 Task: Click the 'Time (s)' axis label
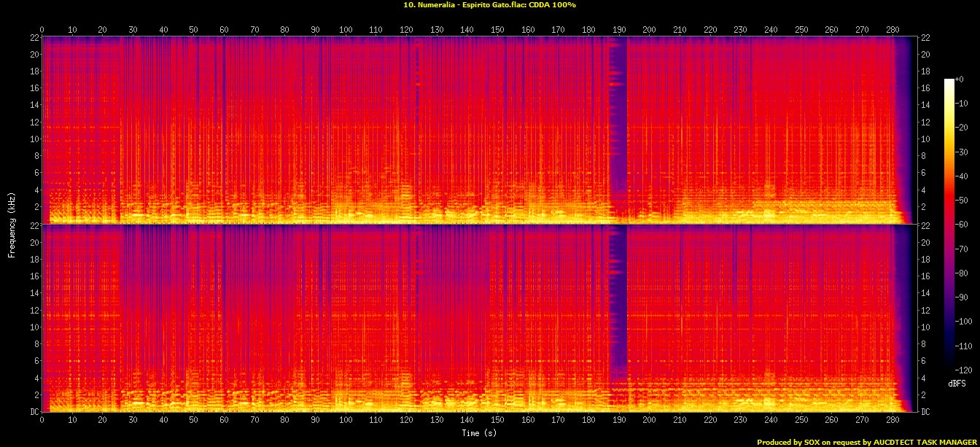[481, 433]
